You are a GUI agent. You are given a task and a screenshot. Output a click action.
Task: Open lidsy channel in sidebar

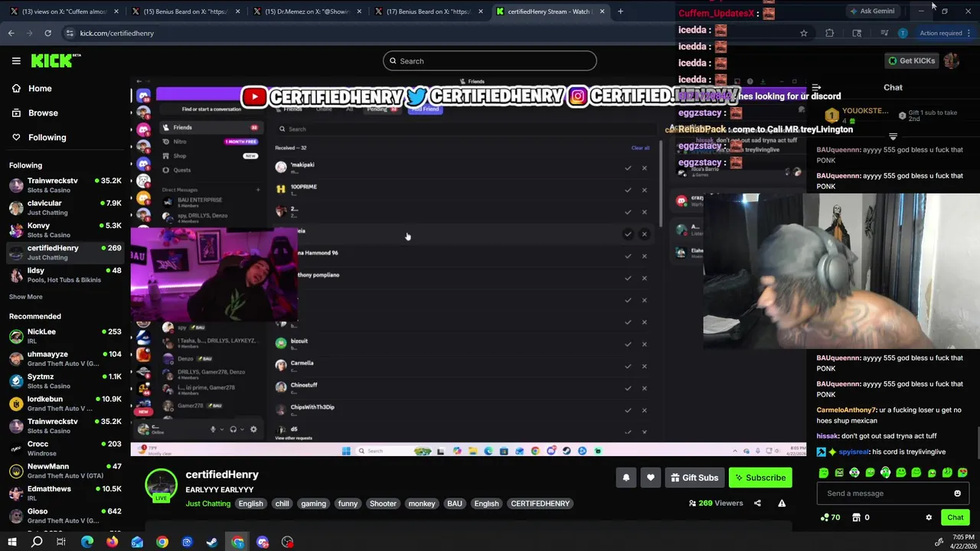pyautogui.click(x=65, y=275)
